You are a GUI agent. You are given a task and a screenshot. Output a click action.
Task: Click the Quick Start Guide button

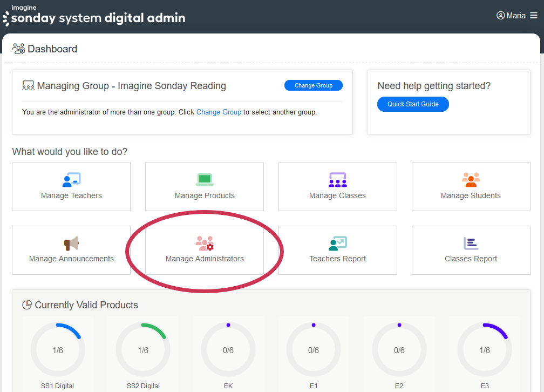pyautogui.click(x=413, y=104)
